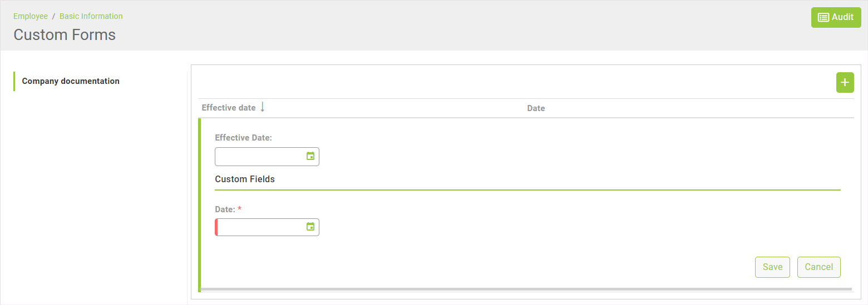Viewport: 868px width, 305px height.
Task: Go to the Employee breadcrumb link
Action: [x=31, y=16]
